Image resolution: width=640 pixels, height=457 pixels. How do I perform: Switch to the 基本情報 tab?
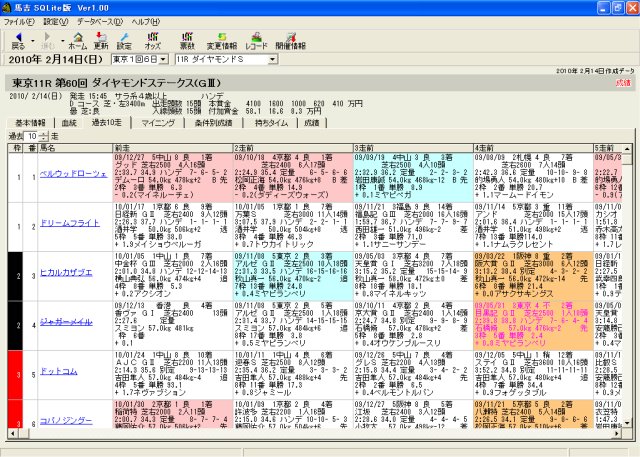tap(30, 123)
